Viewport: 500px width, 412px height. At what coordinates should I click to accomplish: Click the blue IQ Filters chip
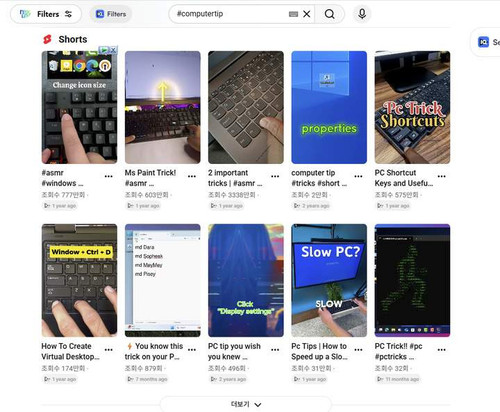[111, 14]
